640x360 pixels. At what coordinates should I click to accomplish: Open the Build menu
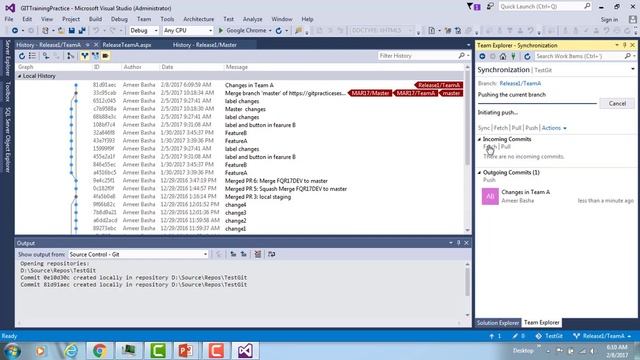[x=95, y=19]
